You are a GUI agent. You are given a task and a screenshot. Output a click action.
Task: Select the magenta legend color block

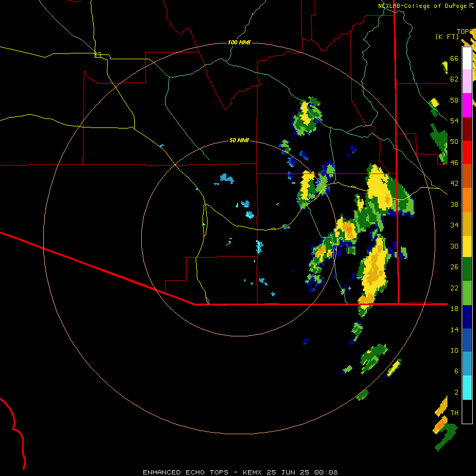467,105
